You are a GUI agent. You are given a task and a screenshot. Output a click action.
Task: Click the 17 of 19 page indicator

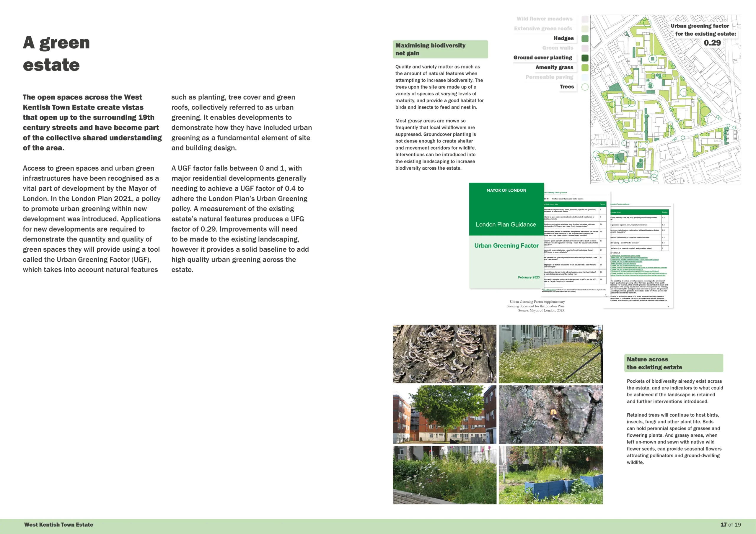tap(730, 525)
